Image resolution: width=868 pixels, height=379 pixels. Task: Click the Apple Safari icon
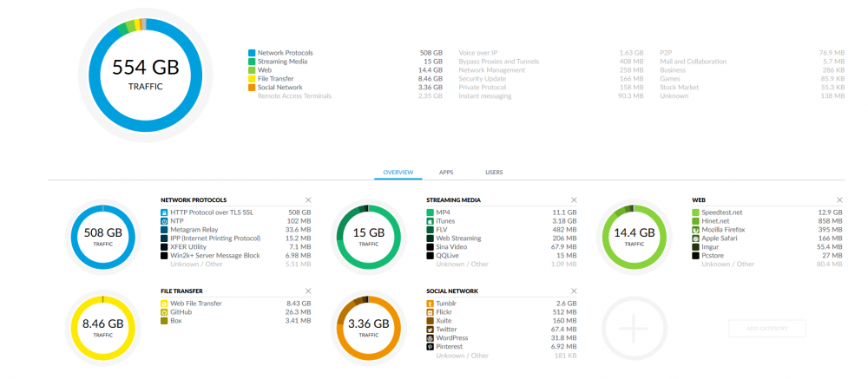pyautogui.click(x=695, y=238)
